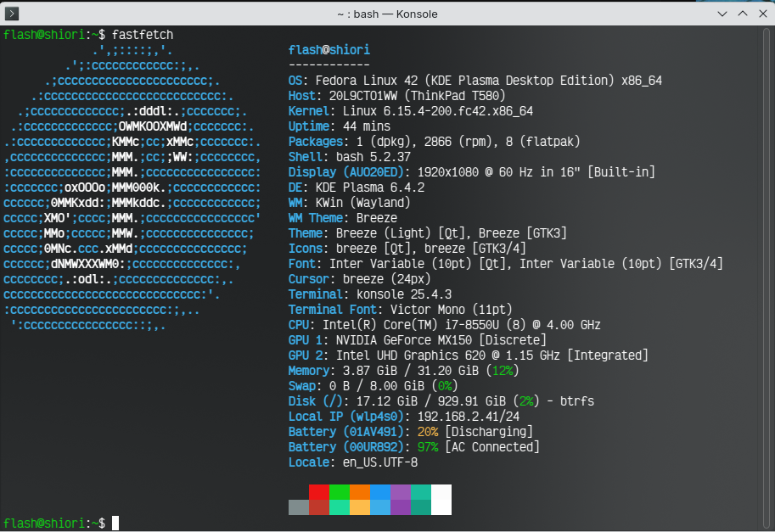Click the battery status '[AC Connected]'

493,448
